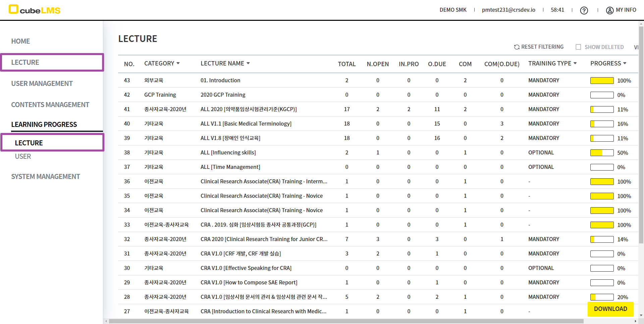
Task: Open CONTENTS MANAGEMENT menu item
Action: (x=50, y=105)
